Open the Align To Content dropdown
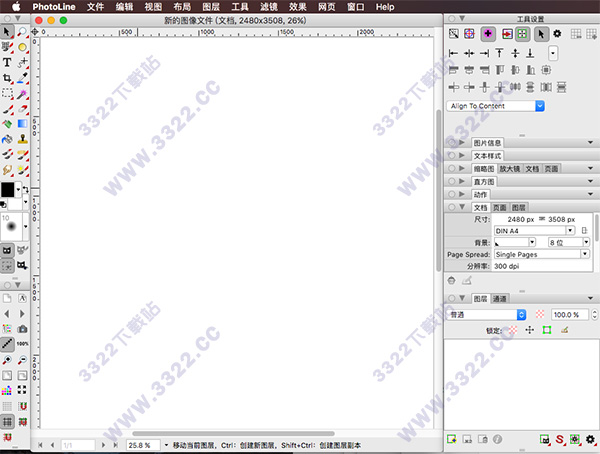Screen dimensions: 600x454 tap(496, 106)
